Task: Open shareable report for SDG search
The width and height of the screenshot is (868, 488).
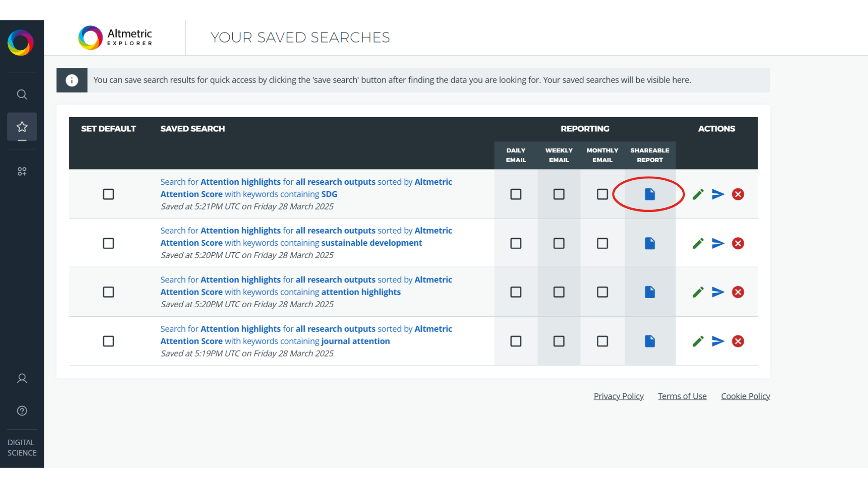Action: tap(650, 194)
